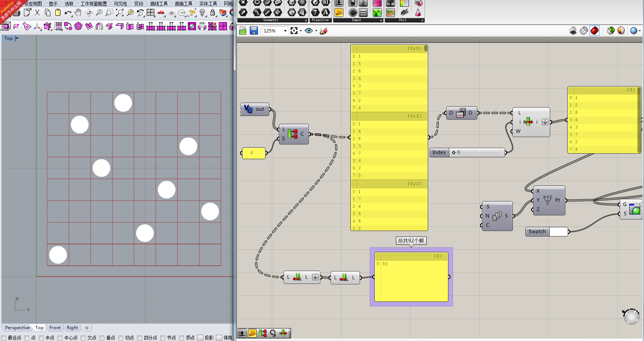
Task: Click the Grasshopper open file folder icon
Action: (242, 31)
